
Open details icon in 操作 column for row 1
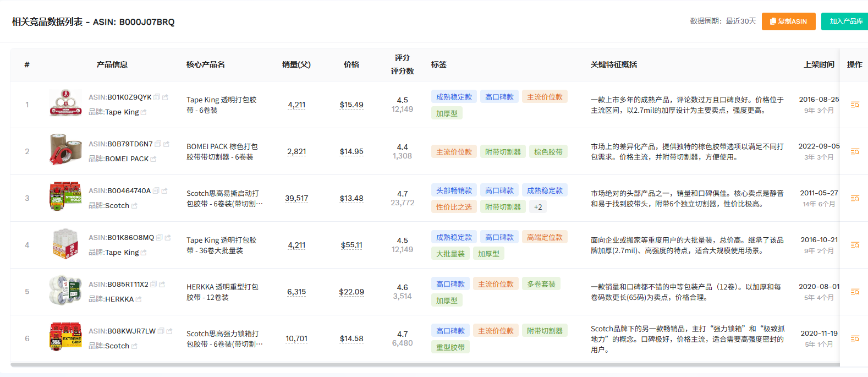855,105
